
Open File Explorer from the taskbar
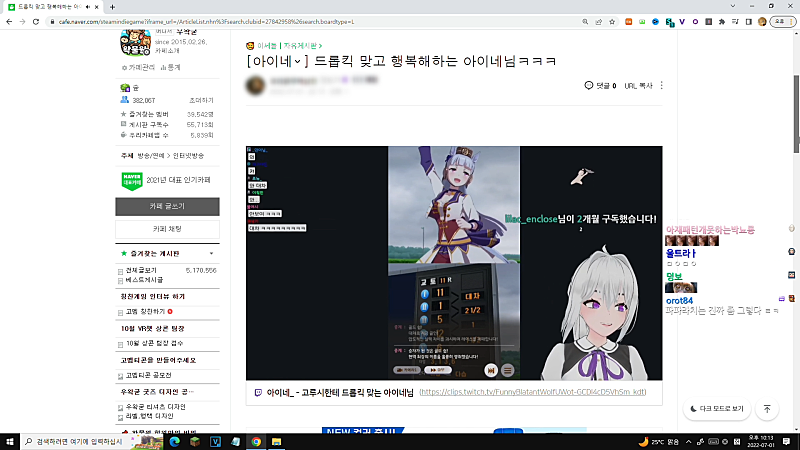[x=277, y=441]
